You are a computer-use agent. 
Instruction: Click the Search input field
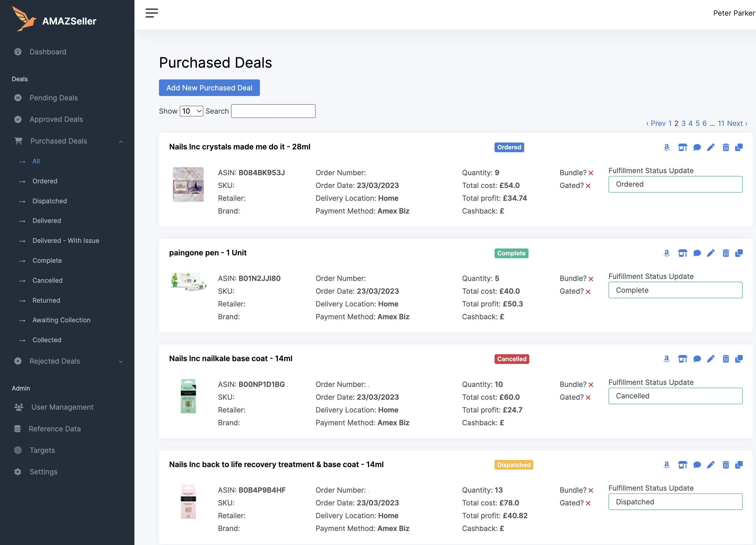pyautogui.click(x=273, y=111)
